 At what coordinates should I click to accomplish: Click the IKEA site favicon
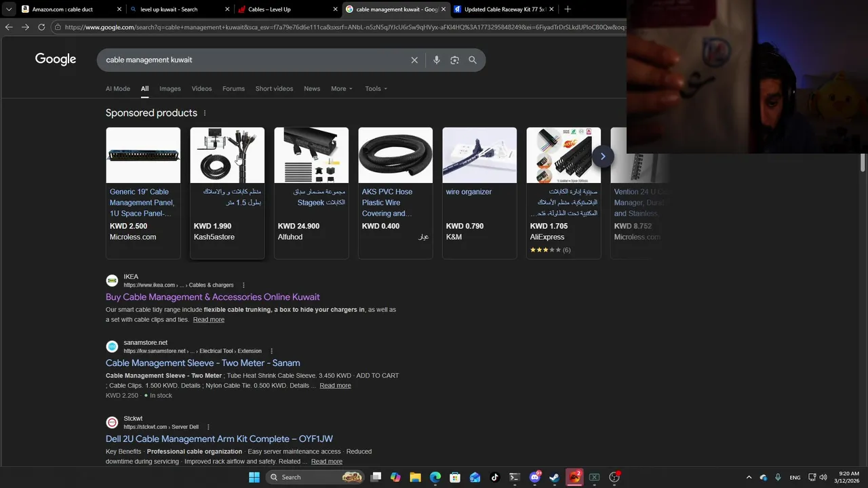pos(112,281)
